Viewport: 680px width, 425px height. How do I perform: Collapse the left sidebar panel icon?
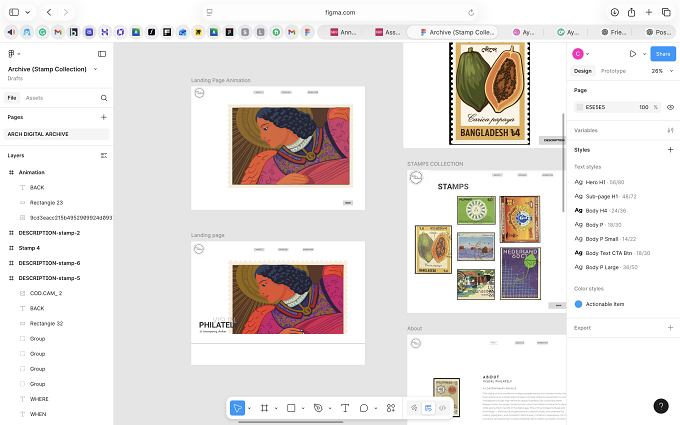(102, 54)
